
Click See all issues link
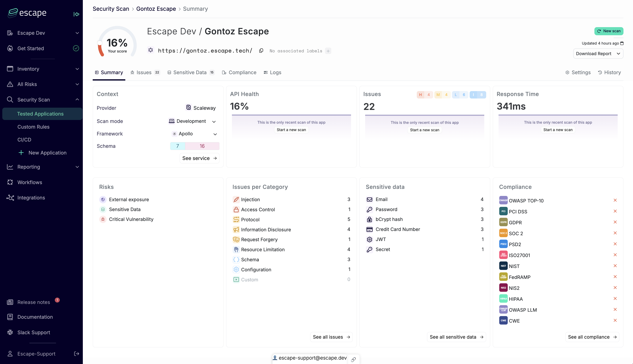(331, 337)
